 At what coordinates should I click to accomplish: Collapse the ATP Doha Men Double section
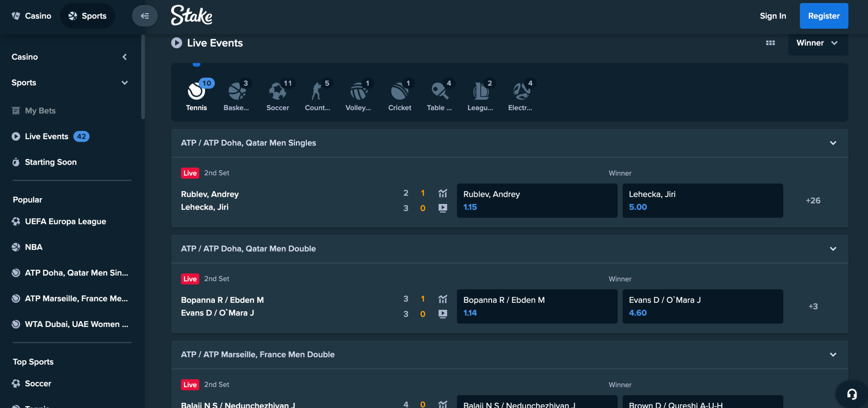point(833,249)
